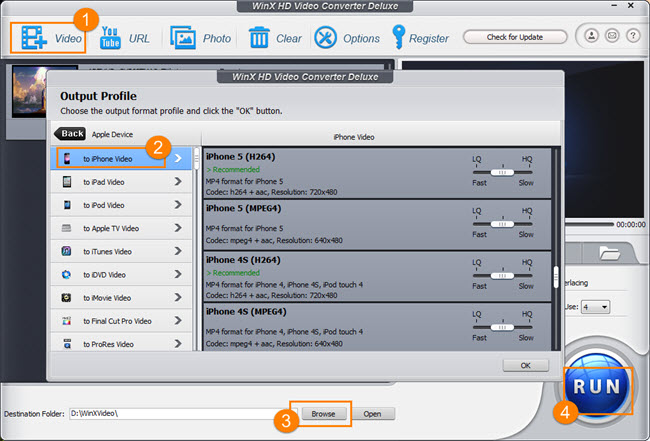Open the output folder tab icon

click(x=610, y=252)
